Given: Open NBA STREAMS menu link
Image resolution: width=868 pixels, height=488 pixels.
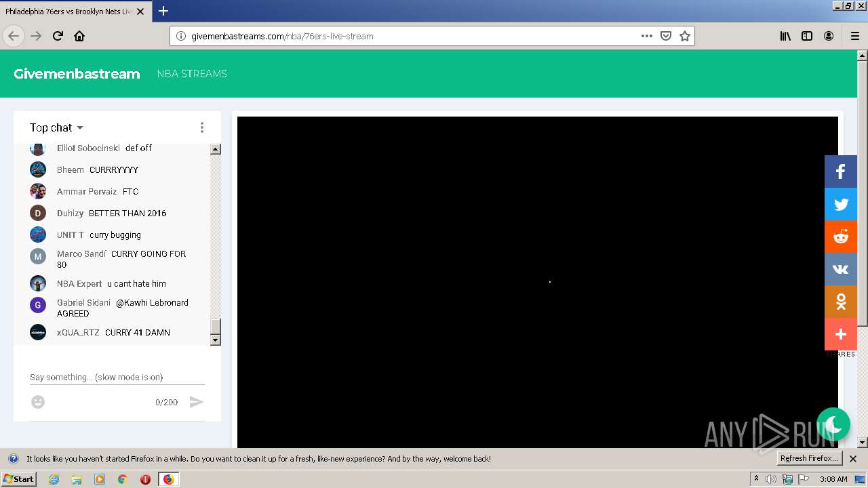Looking at the screenshot, I should click(x=192, y=74).
